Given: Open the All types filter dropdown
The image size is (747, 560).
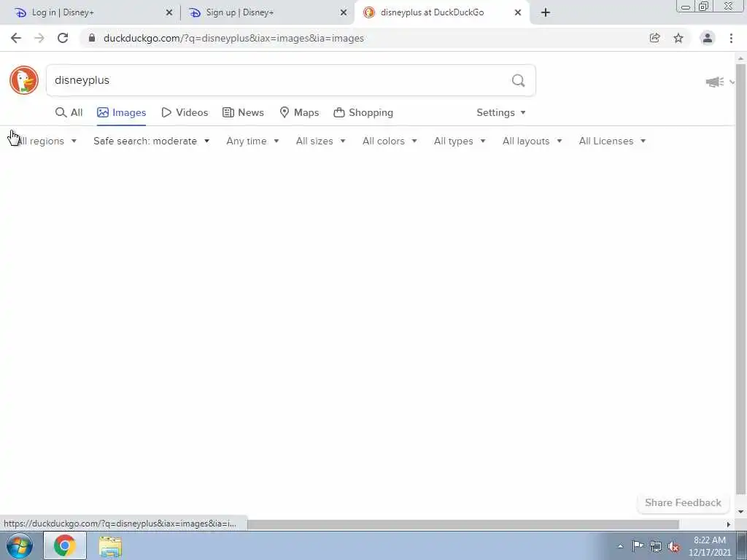Looking at the screenshot, I should click(x=460, y=141).
